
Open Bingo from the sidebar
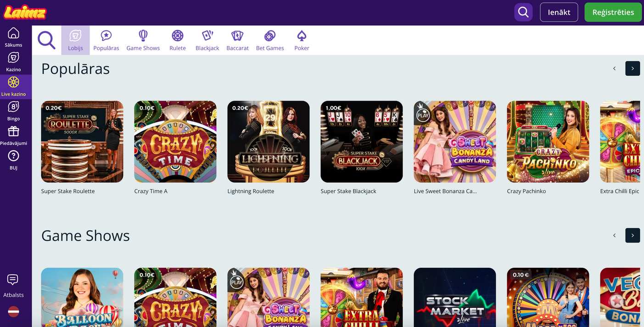(x=14, y=112)
